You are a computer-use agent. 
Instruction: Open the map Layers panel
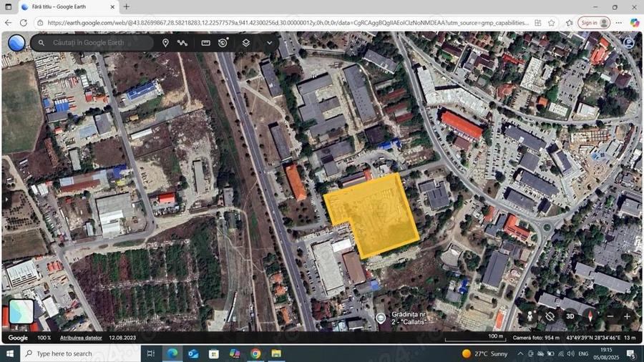pyautogui.click(x=246, y=43)
